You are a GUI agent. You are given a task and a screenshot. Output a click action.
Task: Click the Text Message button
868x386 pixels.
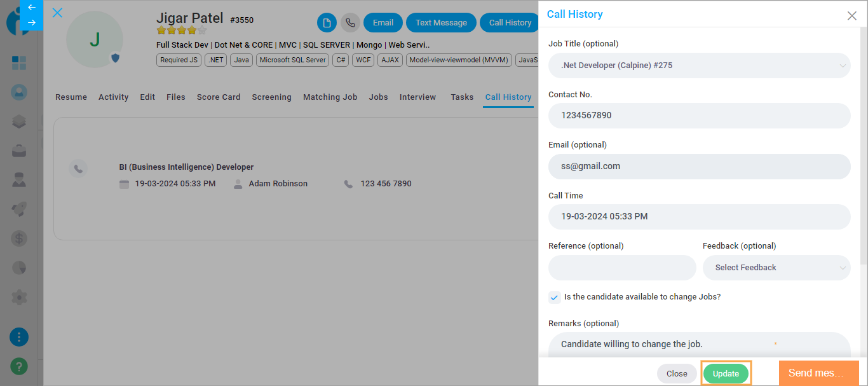point(441,22)
